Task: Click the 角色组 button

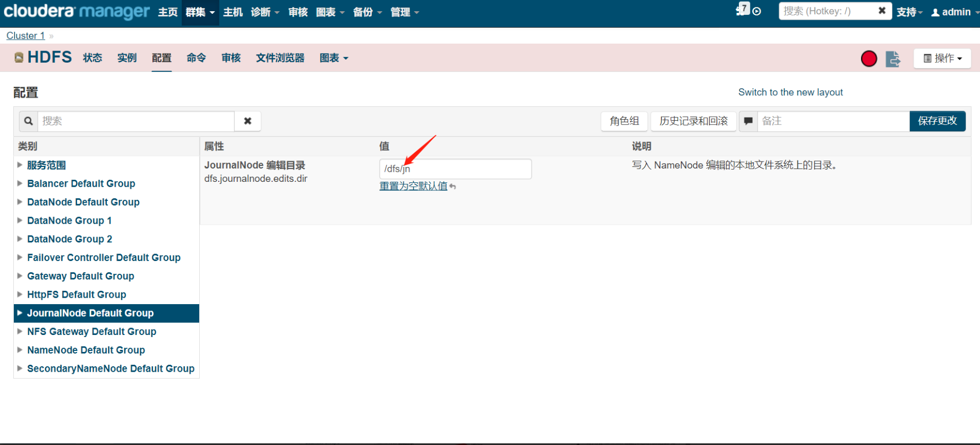Action: [x=624, y=121]
